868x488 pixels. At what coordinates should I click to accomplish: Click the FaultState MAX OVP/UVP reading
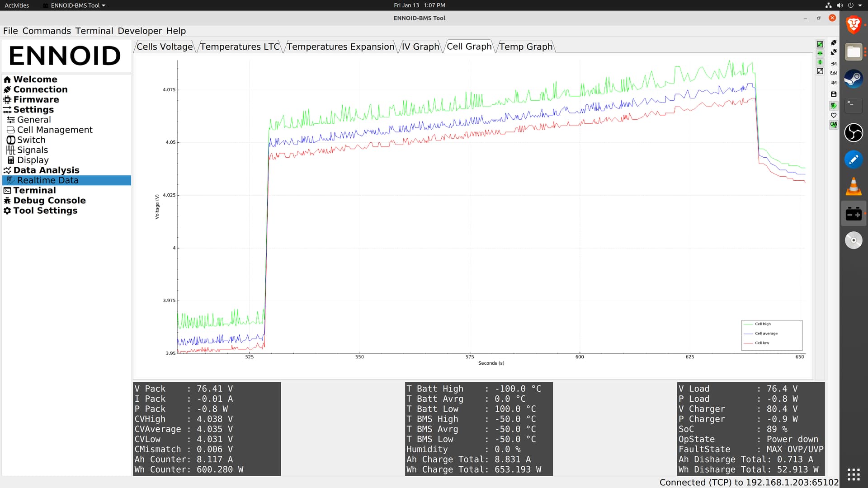click(x=751, y=449)
